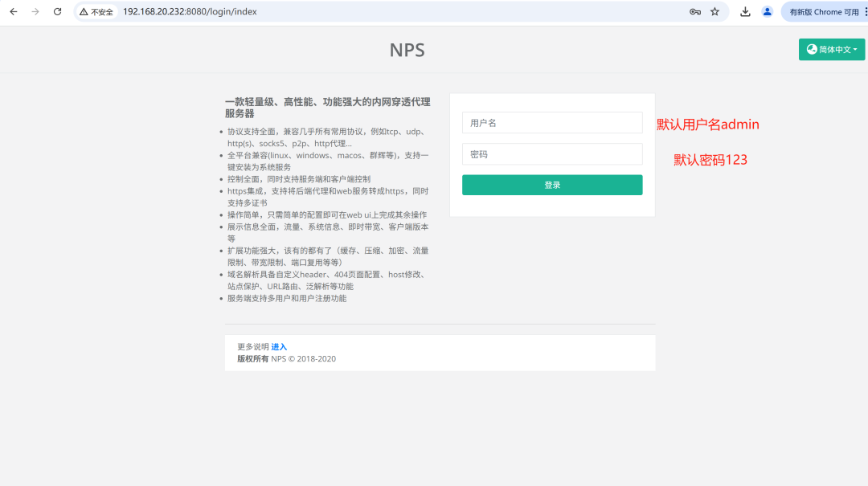
Task: Click the 扩展功能强大 bullet item
Action: point(328,256)
